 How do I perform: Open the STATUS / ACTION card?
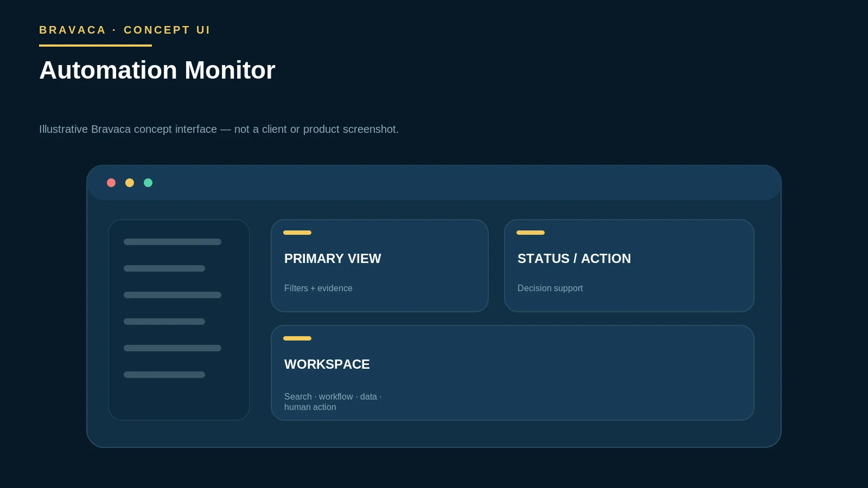629,266
